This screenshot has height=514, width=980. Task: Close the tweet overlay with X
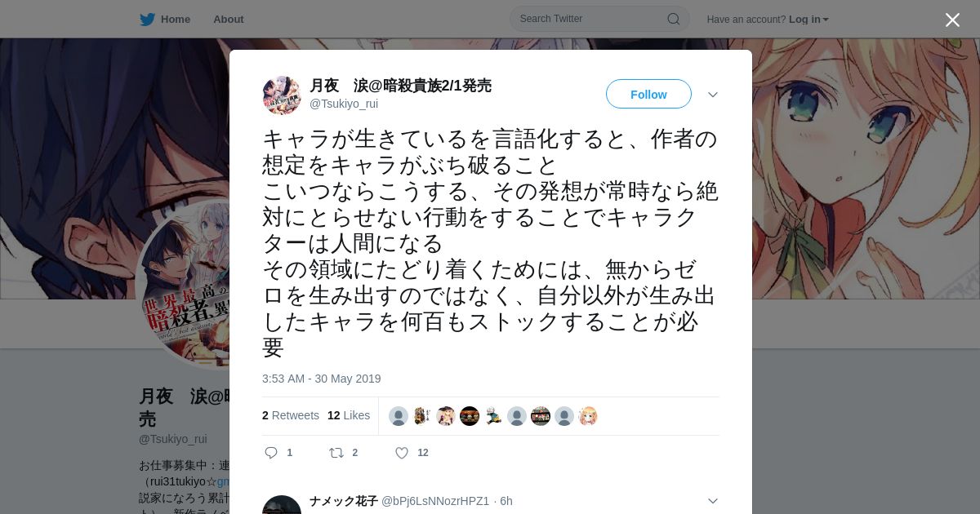coord(952,20)
